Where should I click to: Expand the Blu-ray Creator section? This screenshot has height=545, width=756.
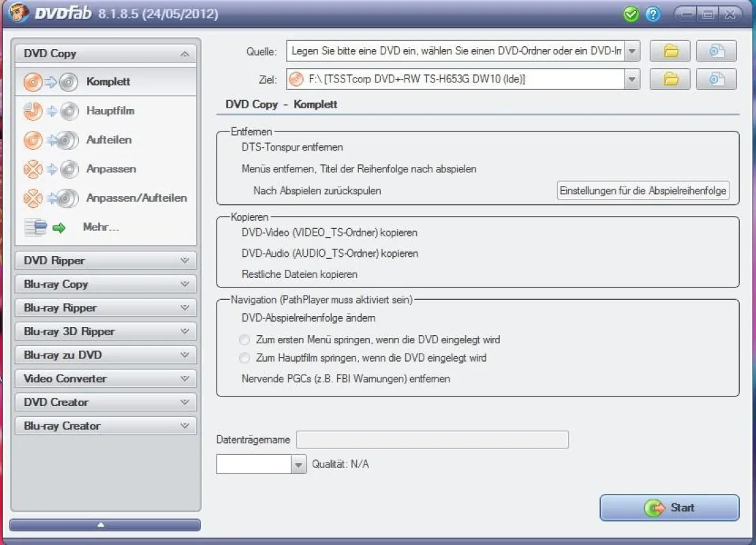click(x=106, y=426)
